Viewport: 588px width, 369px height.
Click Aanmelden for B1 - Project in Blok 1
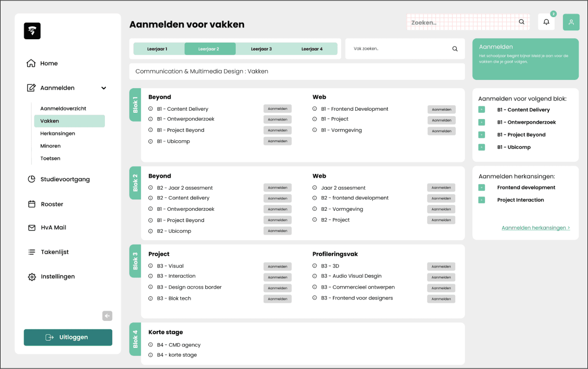pos(441,120)
